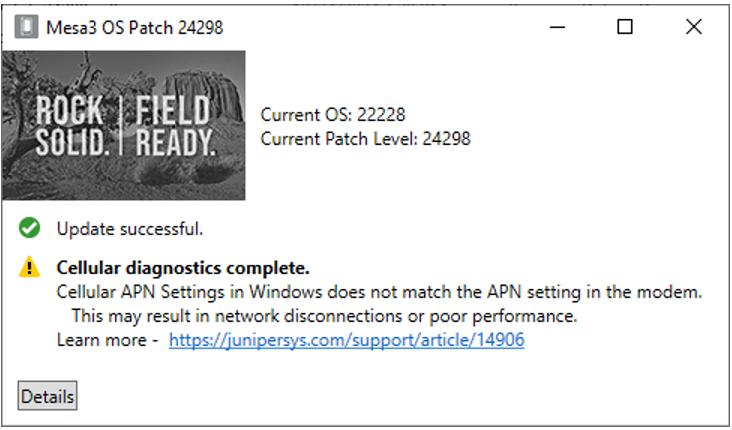732x430 pixels.
Task: Select the "Current OS: 22228" text
Action: (x=332, y=115)
